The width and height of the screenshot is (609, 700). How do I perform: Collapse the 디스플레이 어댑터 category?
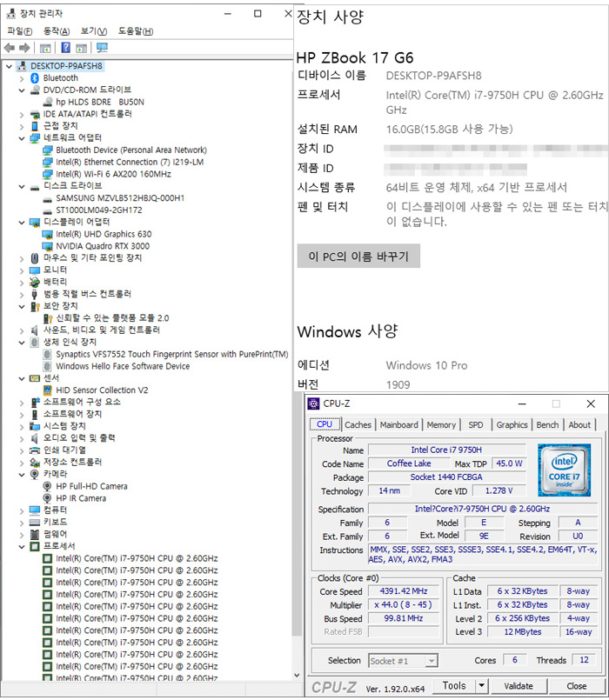click(x=22, y=223)
